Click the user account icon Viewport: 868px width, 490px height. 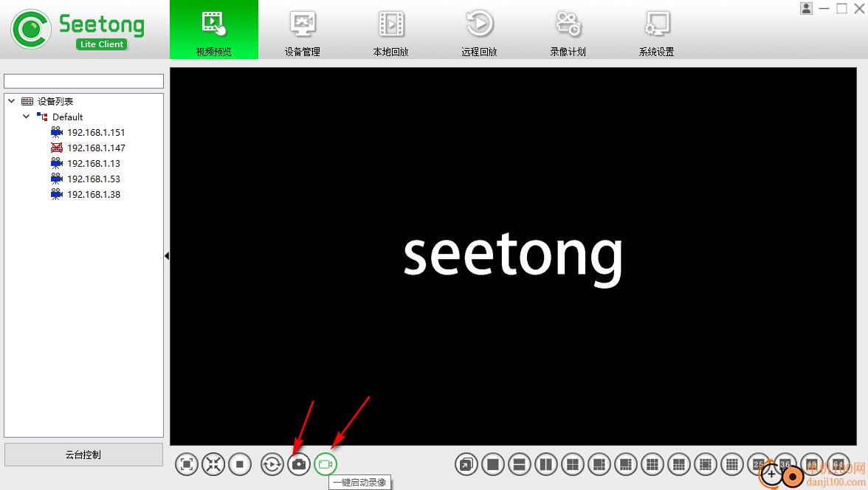pyautogui.click(x=806, y=8)
